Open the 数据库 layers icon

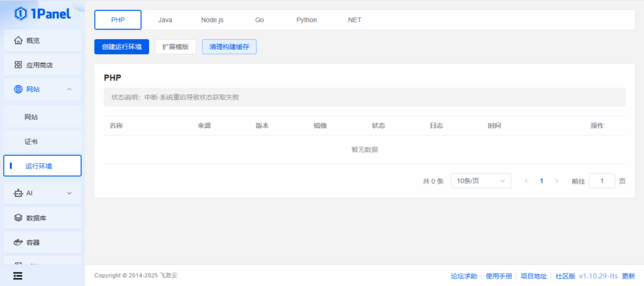tap(18, 217)
